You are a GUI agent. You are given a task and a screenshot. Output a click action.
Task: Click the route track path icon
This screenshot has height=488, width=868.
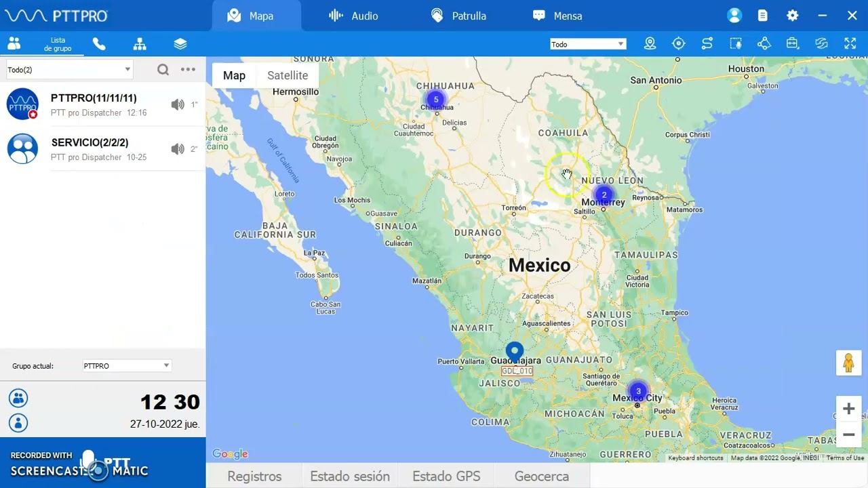707,44
